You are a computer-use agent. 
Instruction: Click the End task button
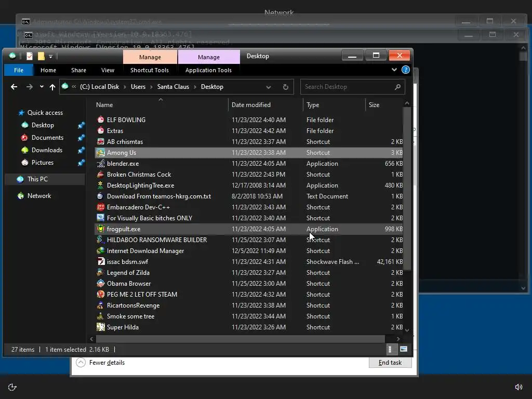(x=390, y=363)
